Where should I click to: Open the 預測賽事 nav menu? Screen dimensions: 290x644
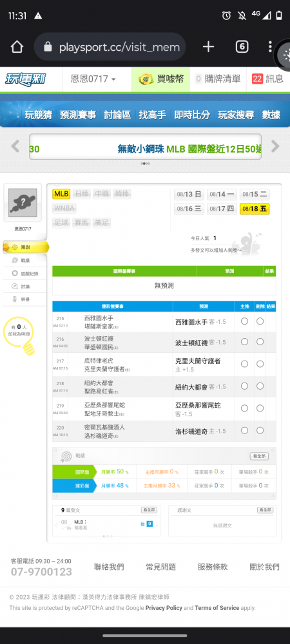click(x=78, y=115)
